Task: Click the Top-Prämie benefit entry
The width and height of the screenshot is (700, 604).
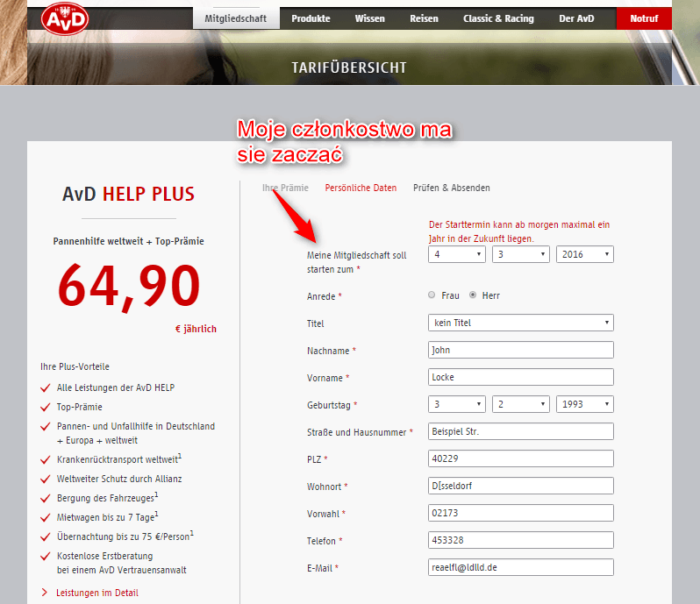Action: pos(80,407)
